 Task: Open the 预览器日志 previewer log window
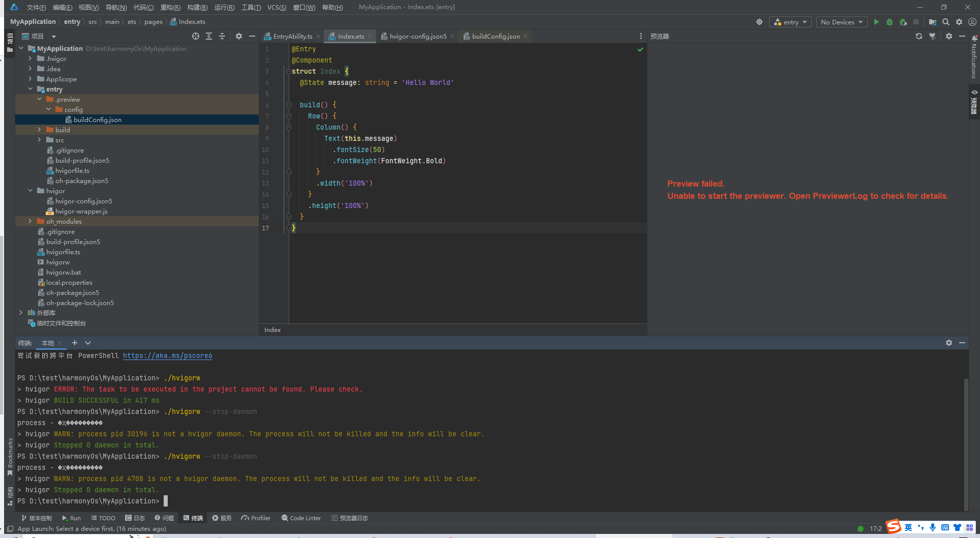(x=350, y=518)
